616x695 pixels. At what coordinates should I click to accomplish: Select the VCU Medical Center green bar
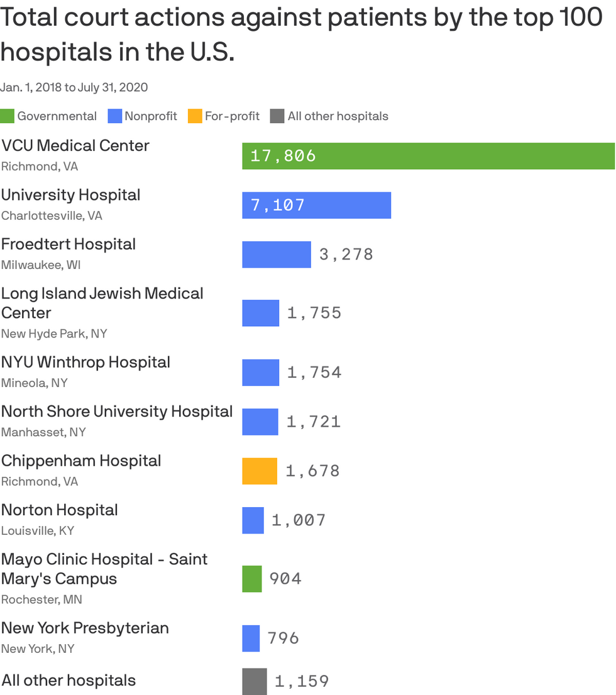(x=429, y=156)
